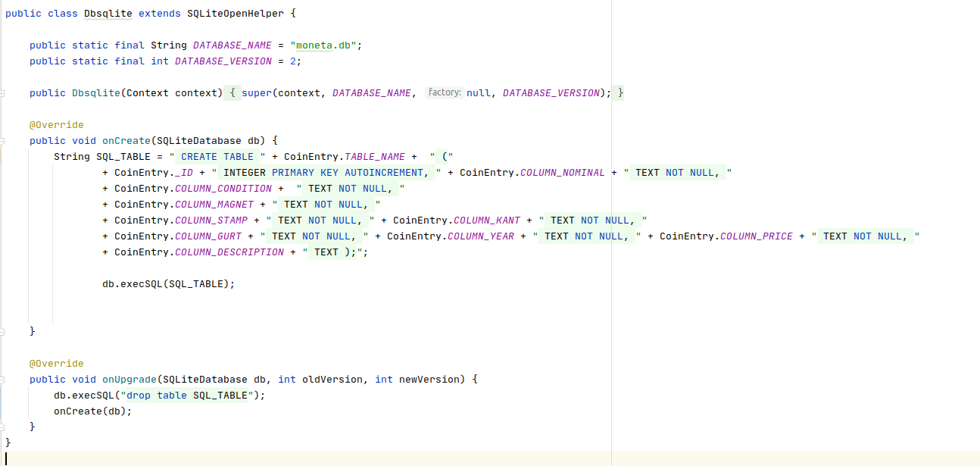Image resolution: width=980 pixels, height=466 pixels.
Task: Click the 'super' keyword in the constructor
Action: [257, 93]
